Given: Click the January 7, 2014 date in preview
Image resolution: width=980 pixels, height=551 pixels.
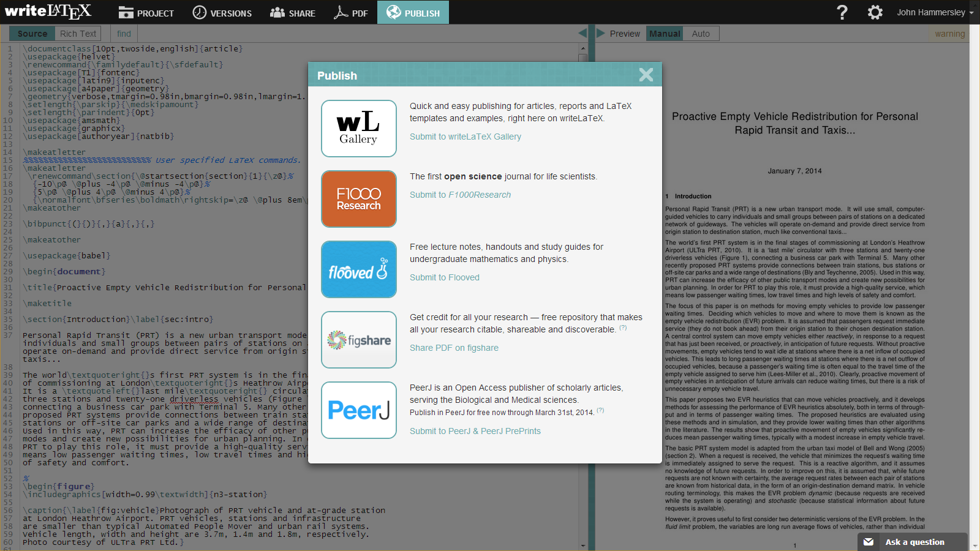Looking at the screenshot, I should (x=794, y=171).
